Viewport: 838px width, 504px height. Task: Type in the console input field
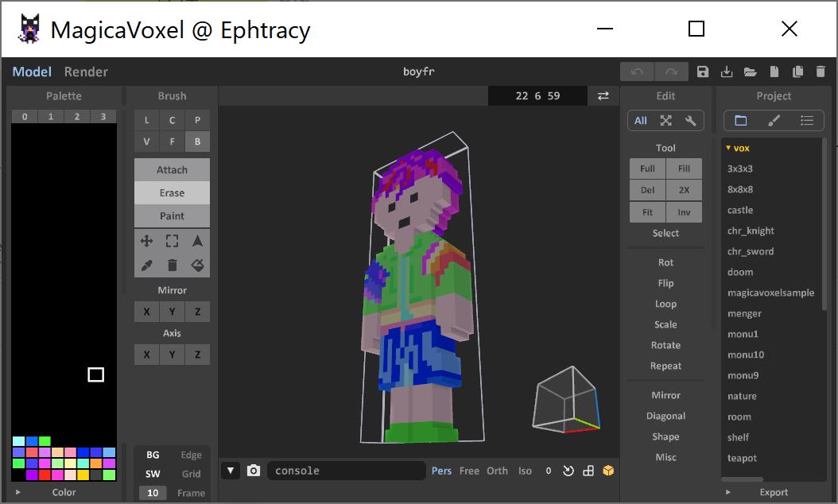tap(346, 471)
